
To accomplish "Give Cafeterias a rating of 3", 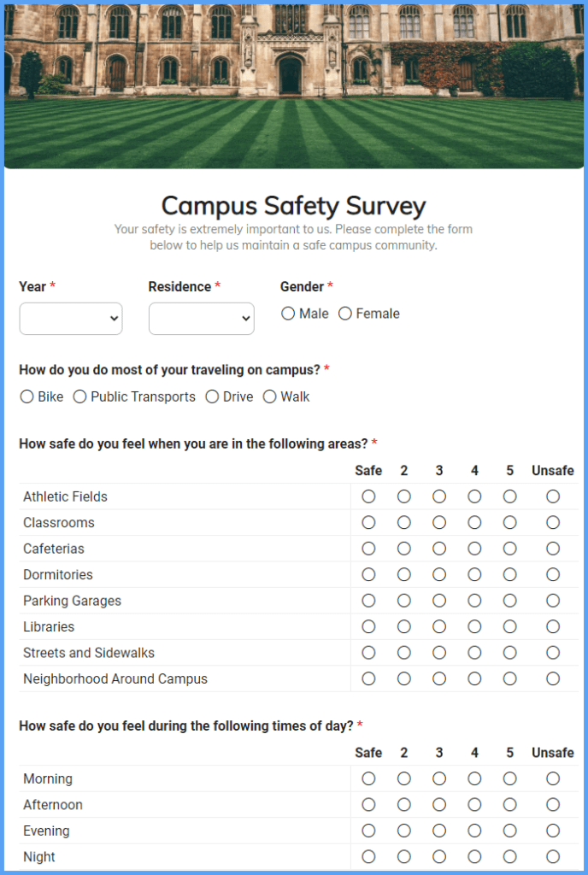I will click(438, 549).
